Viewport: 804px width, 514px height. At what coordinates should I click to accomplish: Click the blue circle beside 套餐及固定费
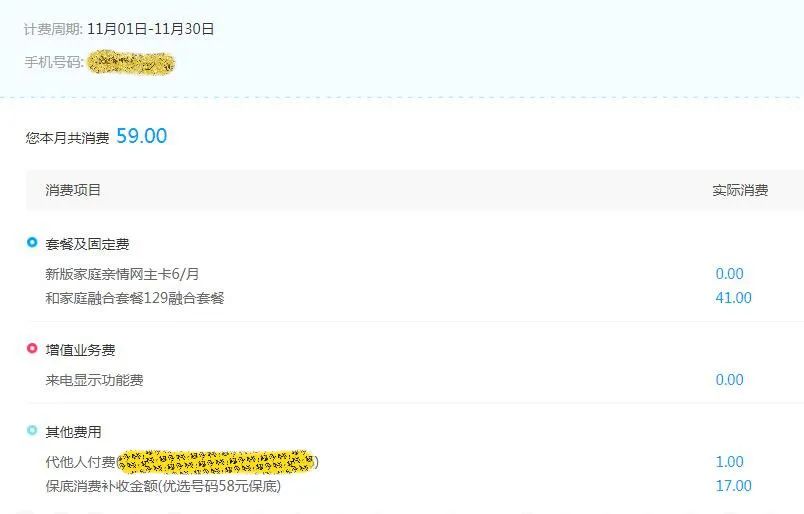pyautogui.click(x=32, y=242)
